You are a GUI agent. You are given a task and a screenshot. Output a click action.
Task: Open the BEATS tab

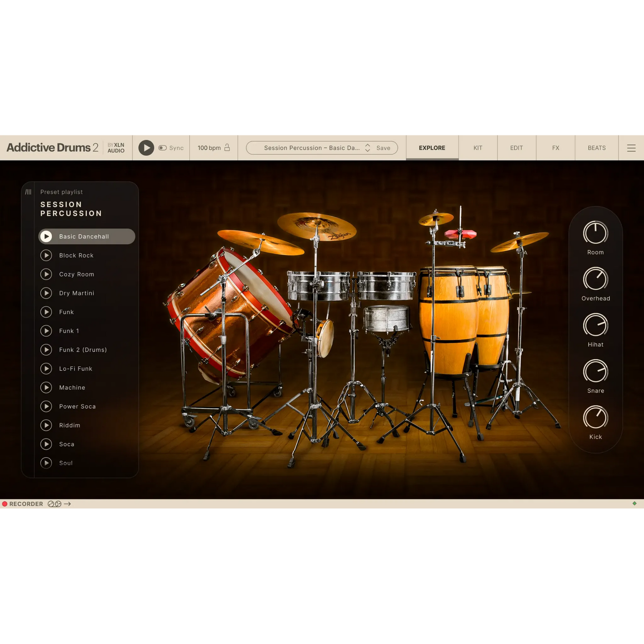pyautogui.click(x=597, y=148)
